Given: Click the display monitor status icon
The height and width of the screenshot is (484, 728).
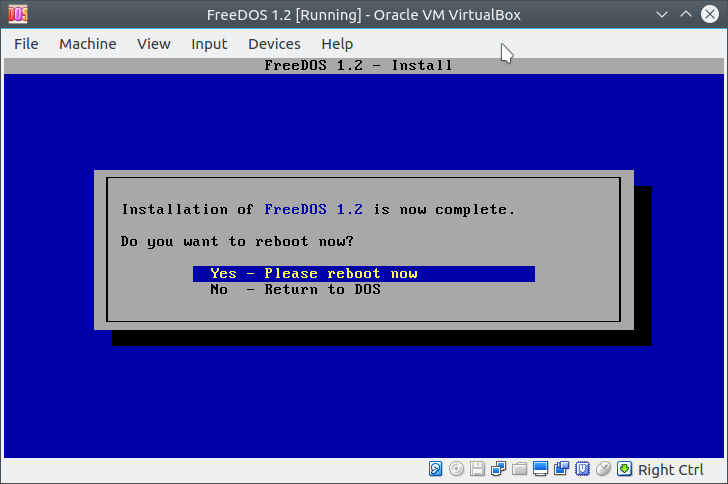Looking at the screenshot, I should (x=540, y=469).
